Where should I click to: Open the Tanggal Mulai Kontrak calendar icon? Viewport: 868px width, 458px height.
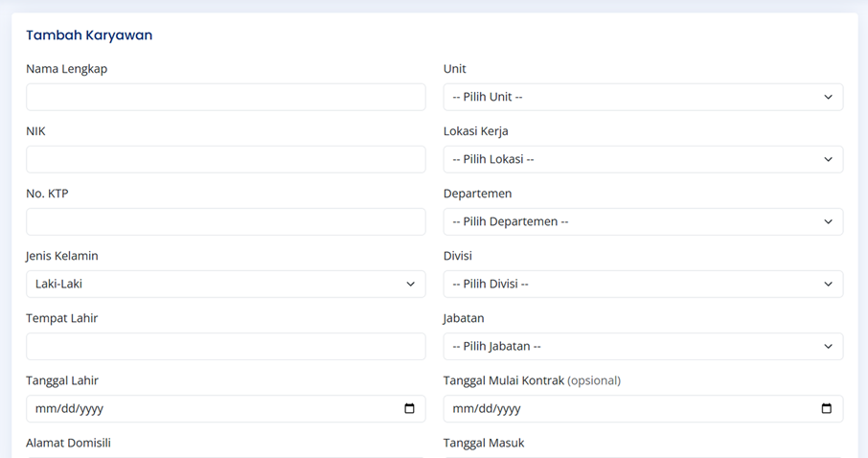click(827, 409)
